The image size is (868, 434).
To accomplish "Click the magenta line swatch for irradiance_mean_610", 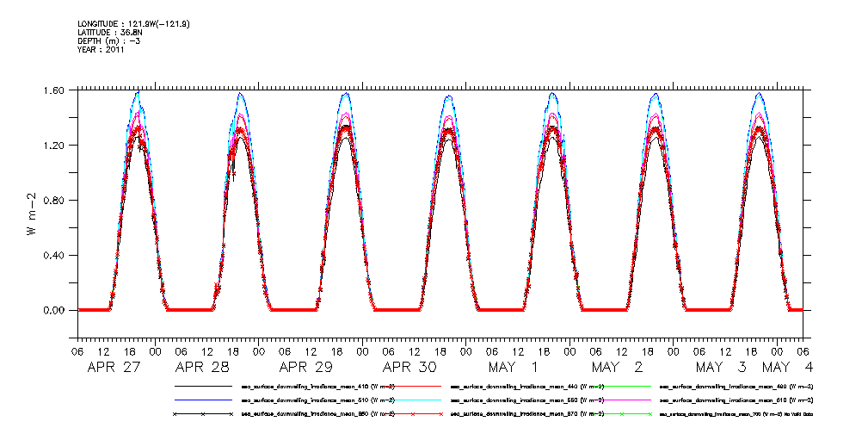I will [x=622, y=399].
